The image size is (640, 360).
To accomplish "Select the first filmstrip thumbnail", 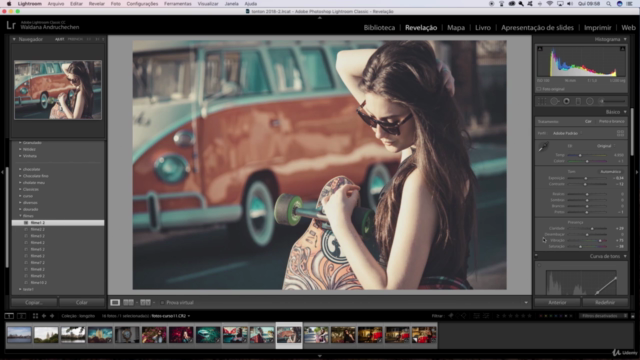I will point(19,335).
